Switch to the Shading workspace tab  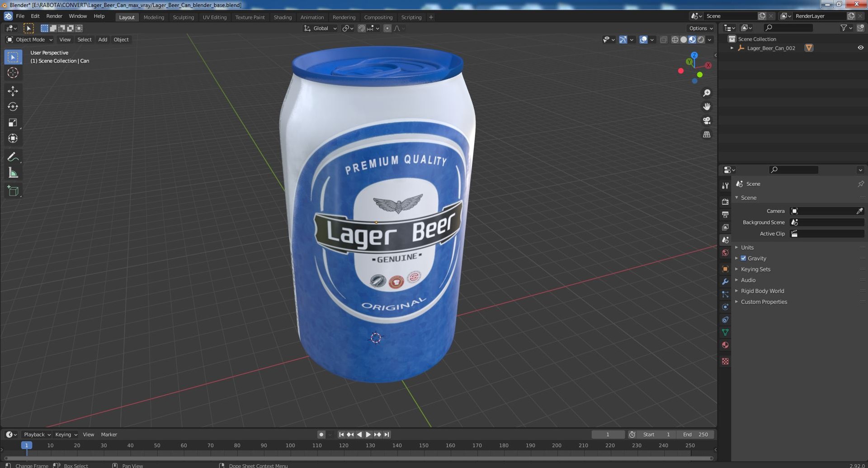click(283, 17)
